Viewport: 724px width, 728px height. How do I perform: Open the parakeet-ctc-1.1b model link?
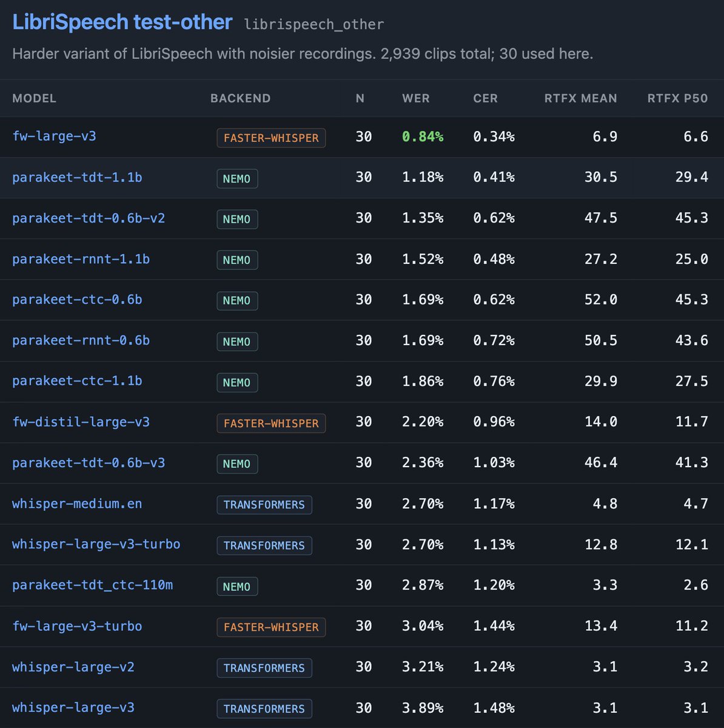pyautogui.click(x=77, y=381)
